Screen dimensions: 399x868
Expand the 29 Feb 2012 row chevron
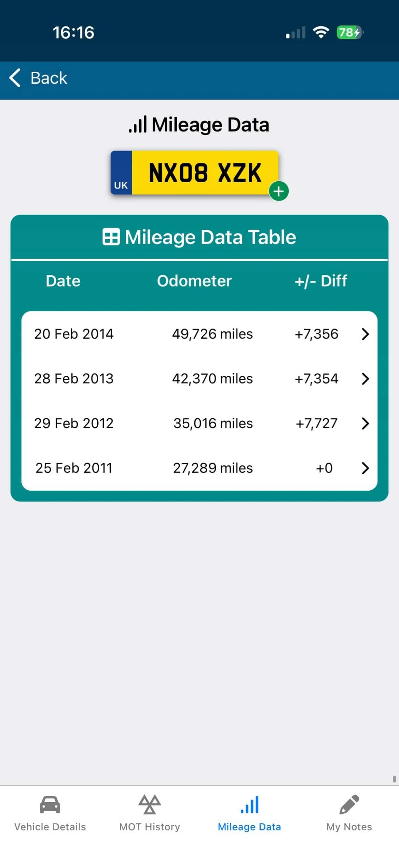pos(365,423)
